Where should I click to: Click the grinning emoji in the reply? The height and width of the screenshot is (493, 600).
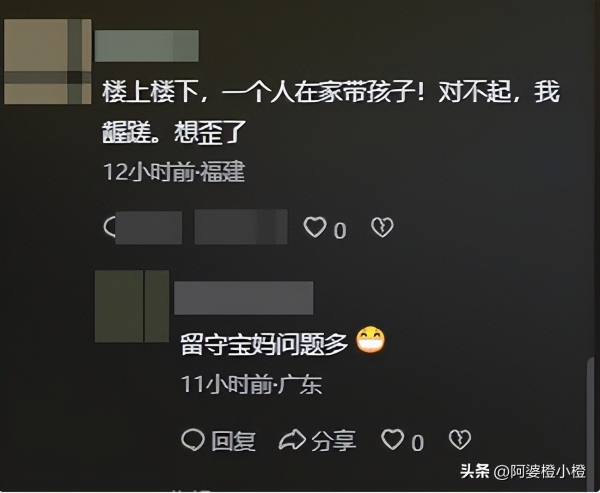coord(370,340)
